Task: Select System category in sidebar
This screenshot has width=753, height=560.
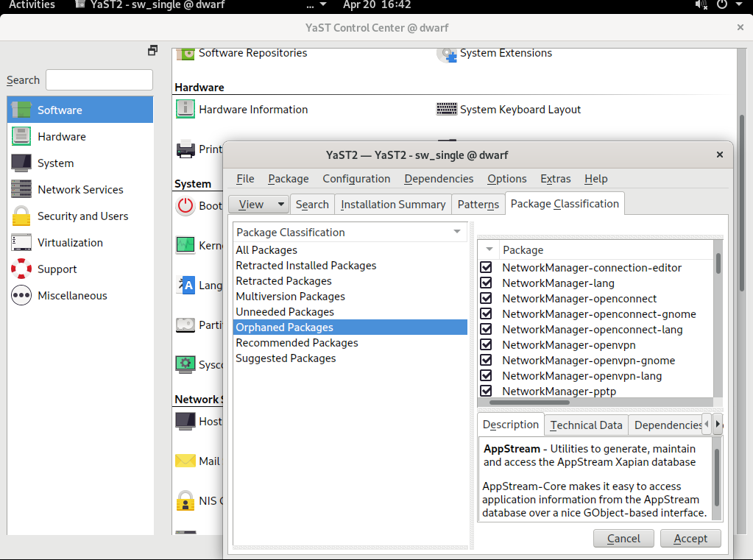Action: pyautogui.click(x=80, y=163)
